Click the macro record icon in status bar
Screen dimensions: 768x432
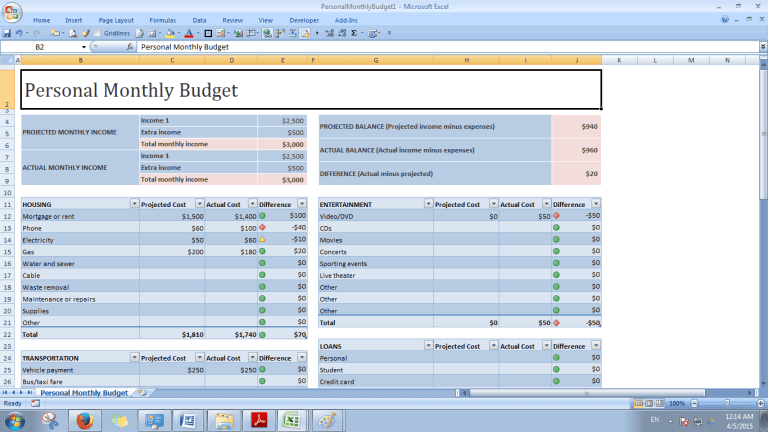pyautogui.click(x=35, y=404)
